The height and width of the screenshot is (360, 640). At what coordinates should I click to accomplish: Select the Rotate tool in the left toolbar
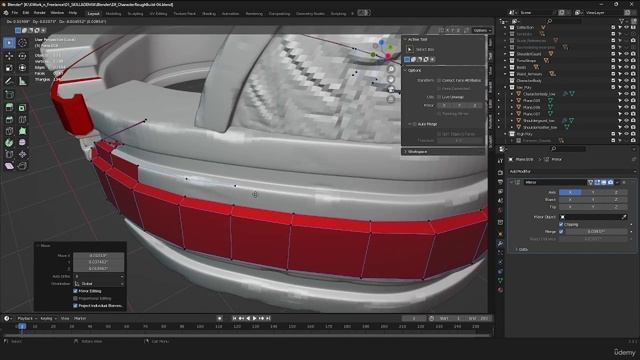click(22, 56)
